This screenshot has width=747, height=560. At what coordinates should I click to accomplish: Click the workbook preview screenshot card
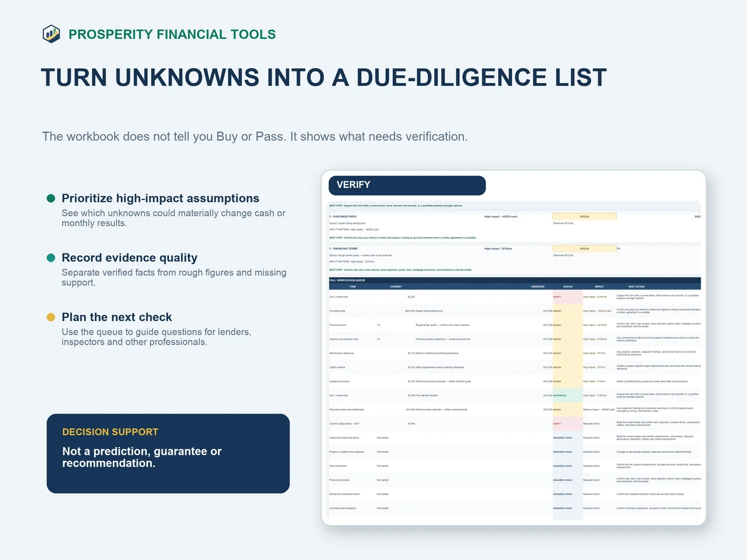pyautogui.click(x=514, y=348)
